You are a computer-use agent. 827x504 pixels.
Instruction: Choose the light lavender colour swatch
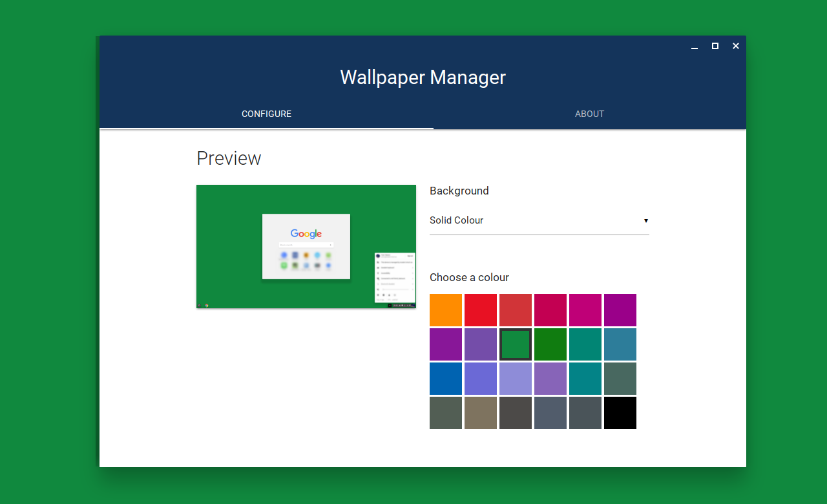click(x=516, y=379)
